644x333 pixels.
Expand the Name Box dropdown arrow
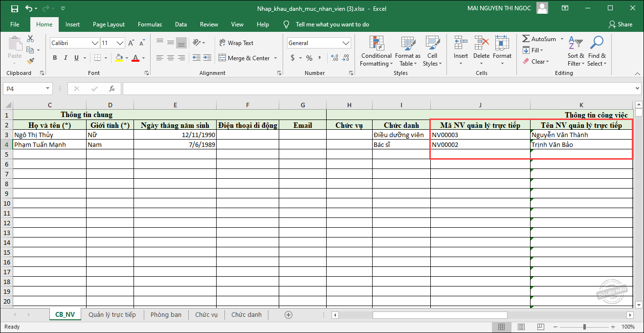[47, 89]
